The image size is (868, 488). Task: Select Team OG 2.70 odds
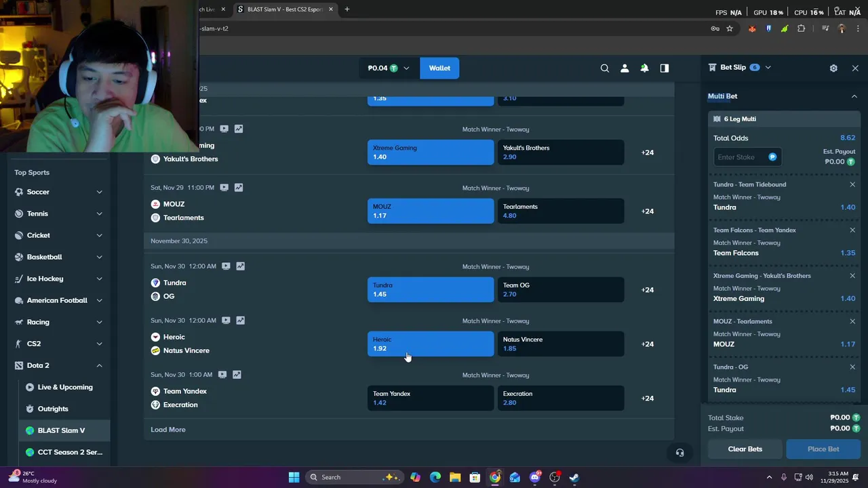[561, 289]
